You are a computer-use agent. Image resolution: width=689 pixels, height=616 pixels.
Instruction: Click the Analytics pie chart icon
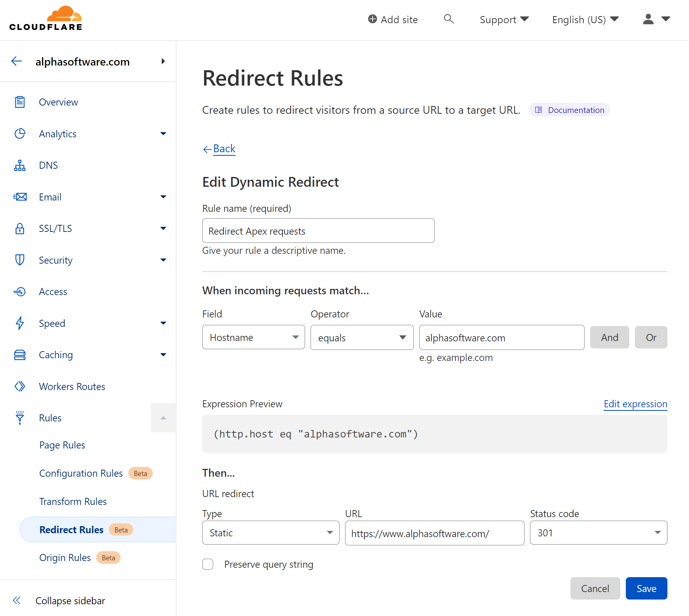(x=20, y=134)
